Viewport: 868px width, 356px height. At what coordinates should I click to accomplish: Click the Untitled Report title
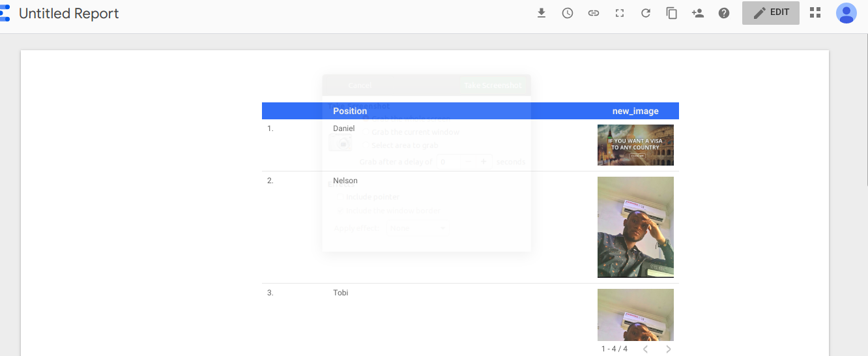tap(69, 13)
